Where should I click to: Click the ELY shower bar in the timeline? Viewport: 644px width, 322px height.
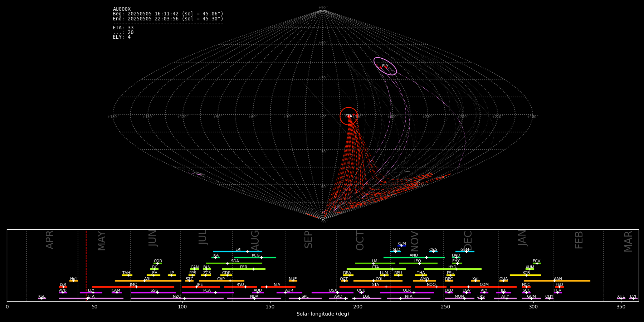91,293
